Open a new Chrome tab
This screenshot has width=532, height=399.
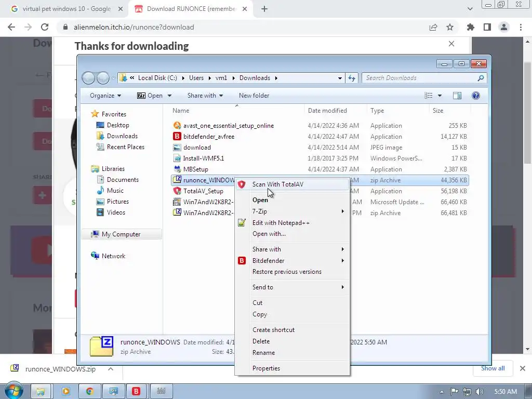tap(264, 9)
